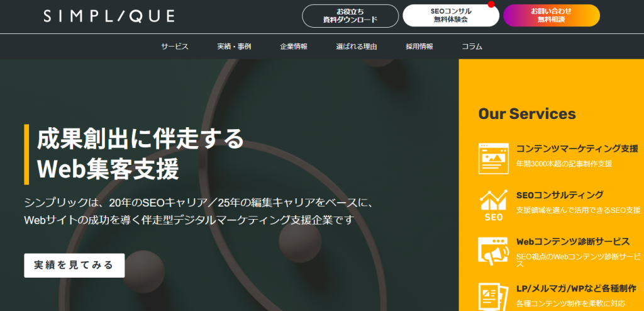The height and width of the screenshot is (311, 644).
Task: Open the コンテンツマーケティング支援 service link
Action: pyautogui.click(x=577, y=149)
